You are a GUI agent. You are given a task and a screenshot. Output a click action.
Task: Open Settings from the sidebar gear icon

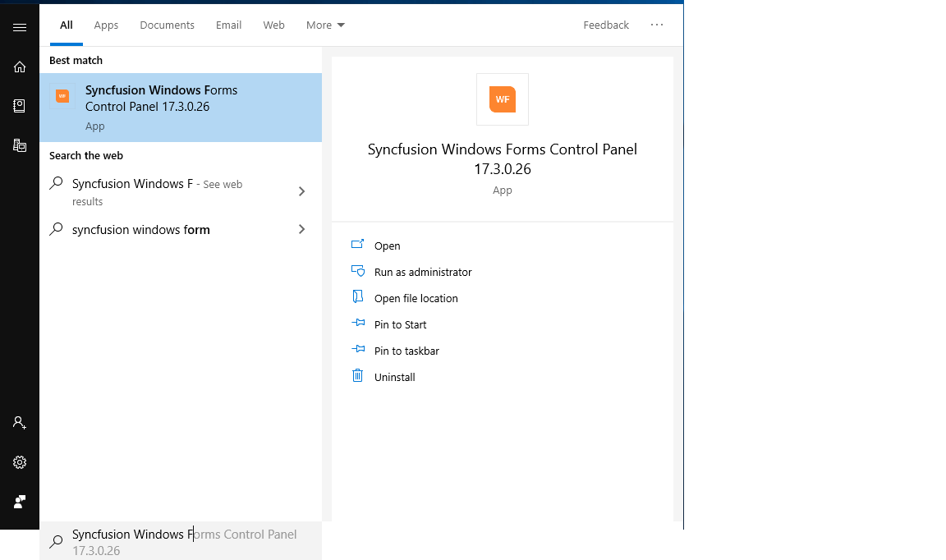tap(19, 461)
